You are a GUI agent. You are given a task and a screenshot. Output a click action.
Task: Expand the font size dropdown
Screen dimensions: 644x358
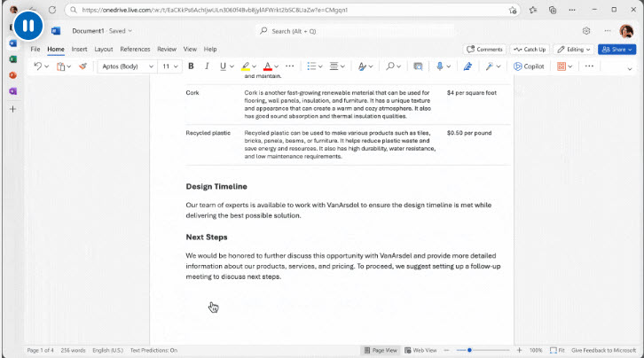coord(169,66)
